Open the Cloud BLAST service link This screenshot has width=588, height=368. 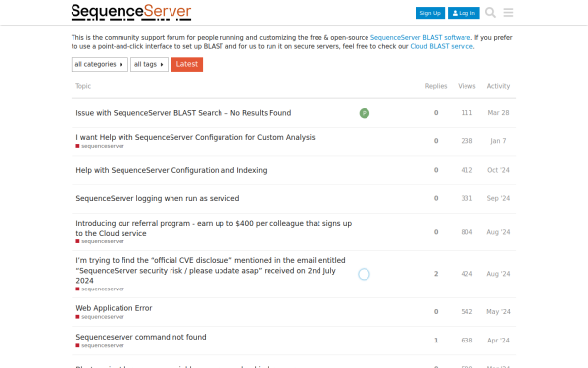coord(441,46)
